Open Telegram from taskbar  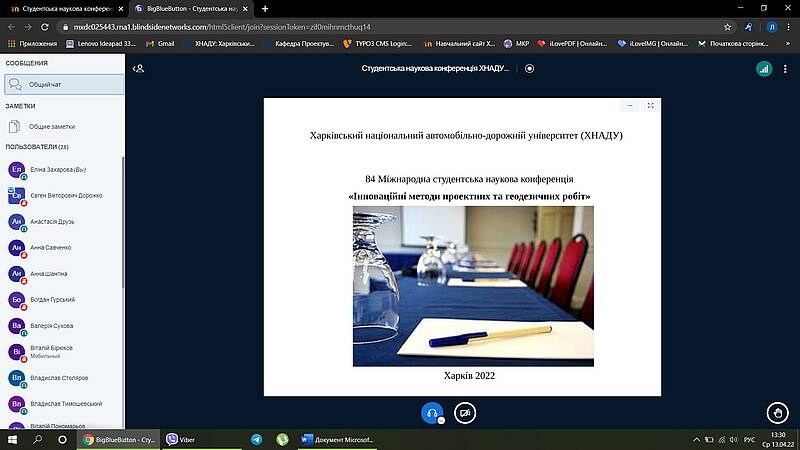click(x=256, y=439)
